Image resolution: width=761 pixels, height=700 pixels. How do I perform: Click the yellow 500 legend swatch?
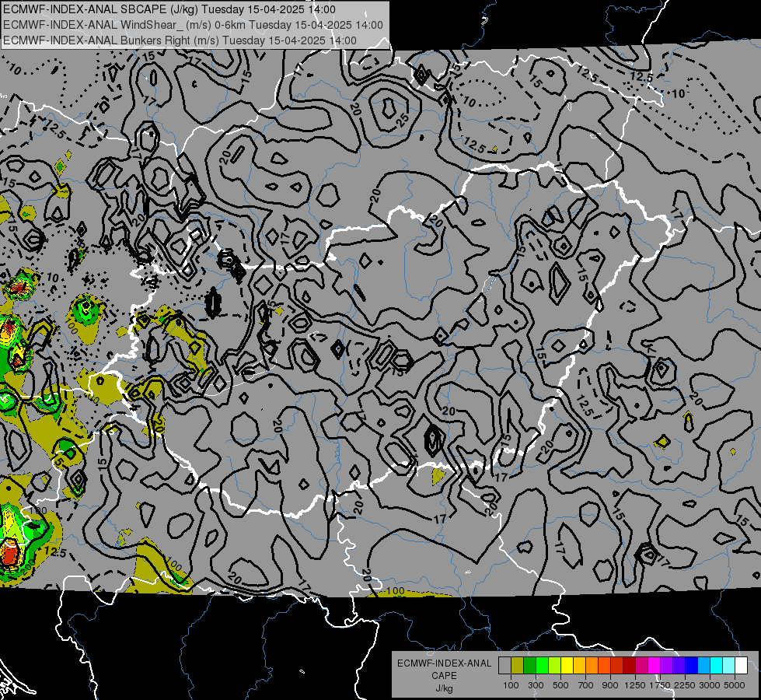point(567,665)
